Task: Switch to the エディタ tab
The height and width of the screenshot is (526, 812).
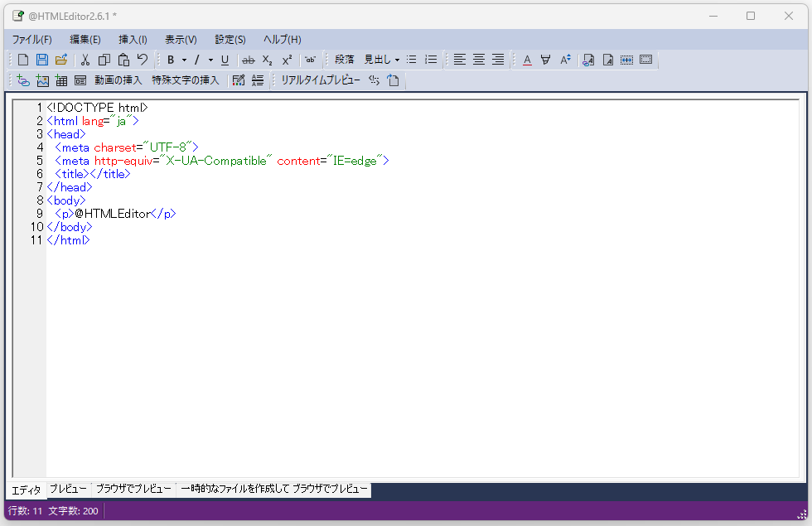Action: 27,490
